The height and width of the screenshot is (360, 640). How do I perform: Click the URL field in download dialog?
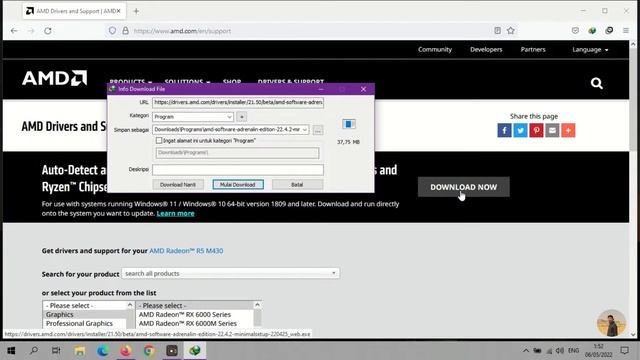click(238, 102)
